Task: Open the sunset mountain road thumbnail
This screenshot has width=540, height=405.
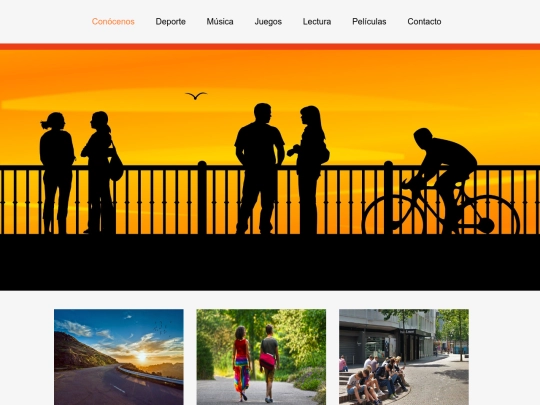Action: click(119, 357)
